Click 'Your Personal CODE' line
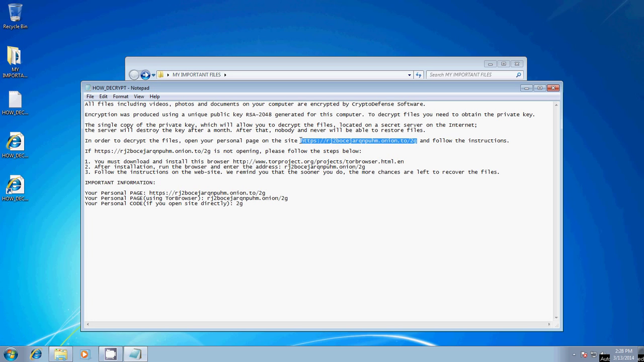This screenshot has height=362, width=644. (164, 204)
